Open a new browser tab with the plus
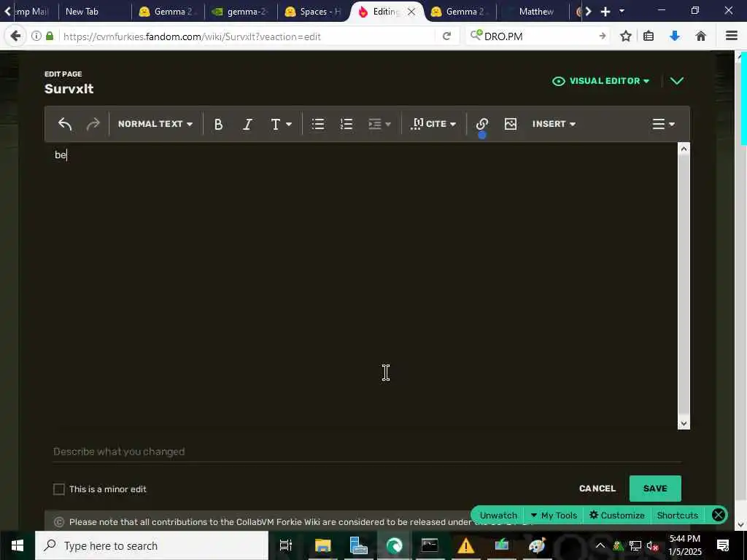 click(605, 12)
